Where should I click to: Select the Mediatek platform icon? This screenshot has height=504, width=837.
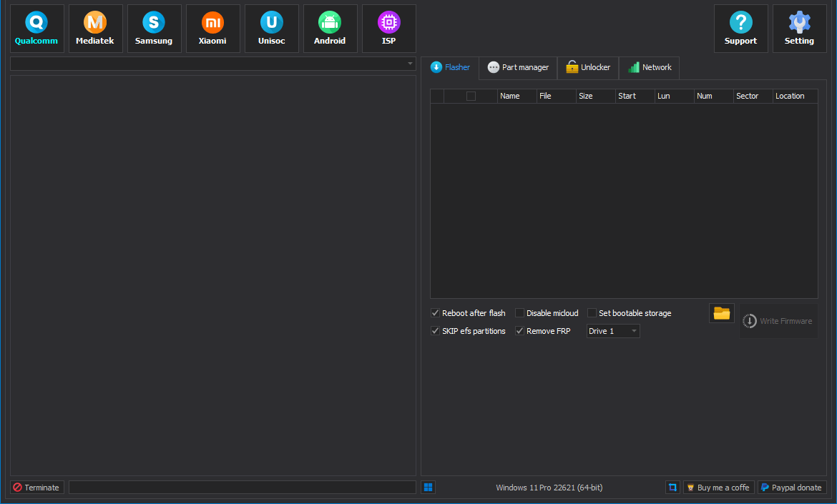[x=95, y=28]
